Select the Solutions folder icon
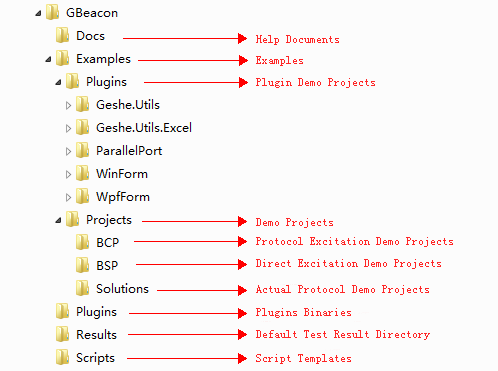This screenshot has width=498, height=371. (x=82, y=288)
